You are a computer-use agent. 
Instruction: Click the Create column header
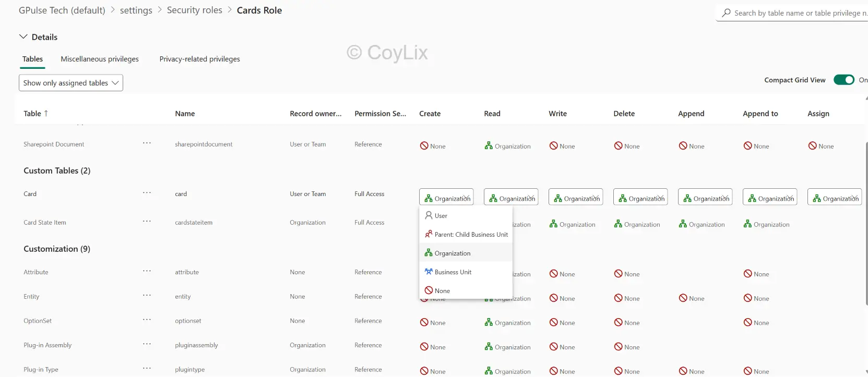tap(430, 113)
